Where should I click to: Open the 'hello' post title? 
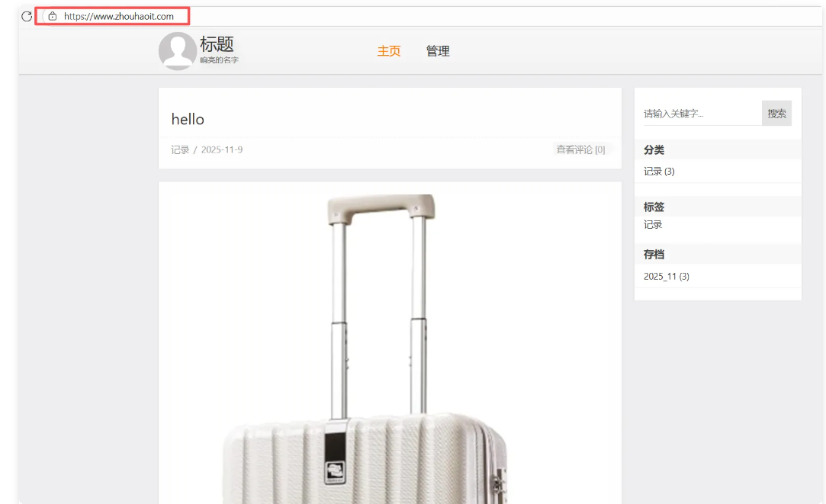tap(188, 120)
